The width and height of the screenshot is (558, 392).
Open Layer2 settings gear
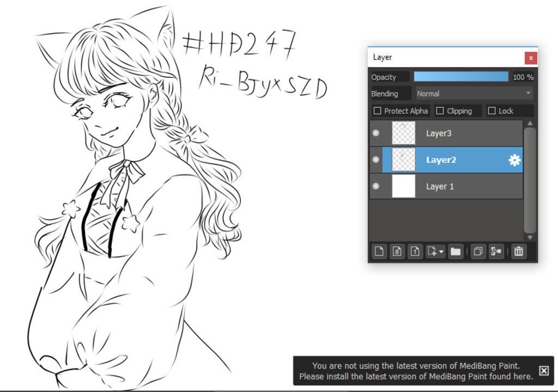click(x=514, y=160)
